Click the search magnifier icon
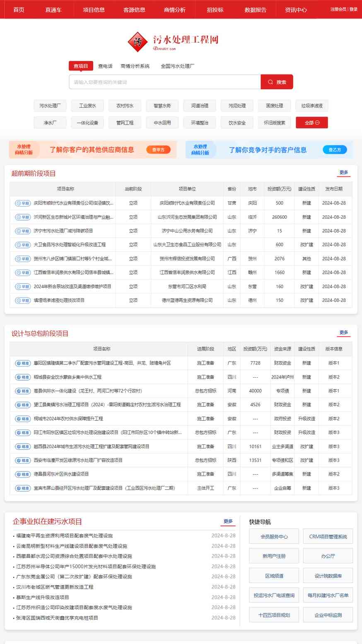Screen dimensions: 362x644 coord(270,82)
